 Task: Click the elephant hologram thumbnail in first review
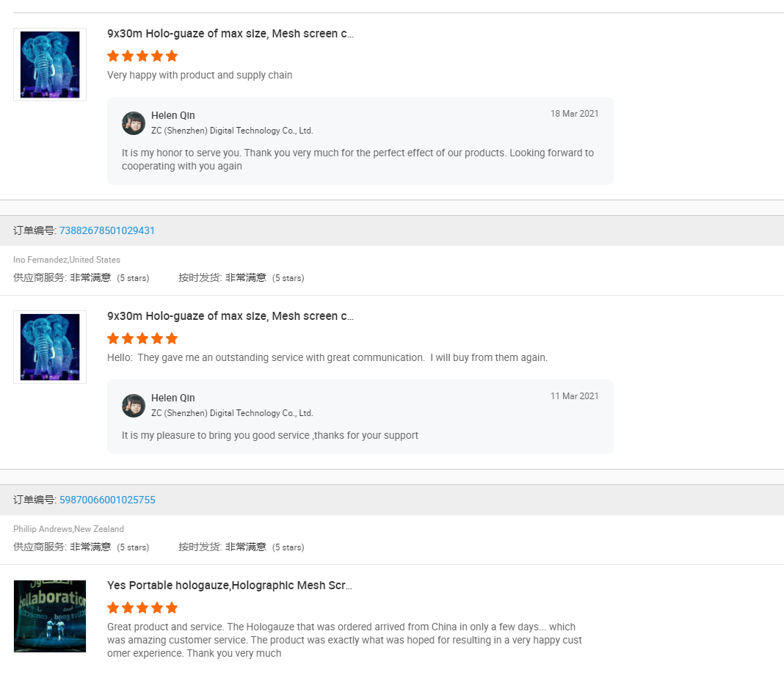pyautogui.click(x=49, y=65)
